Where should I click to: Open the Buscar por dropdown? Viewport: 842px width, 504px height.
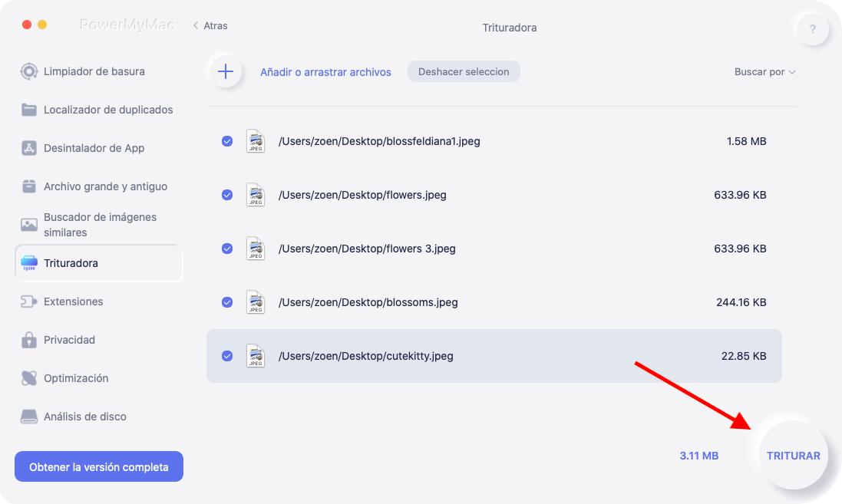pos(764,72)
